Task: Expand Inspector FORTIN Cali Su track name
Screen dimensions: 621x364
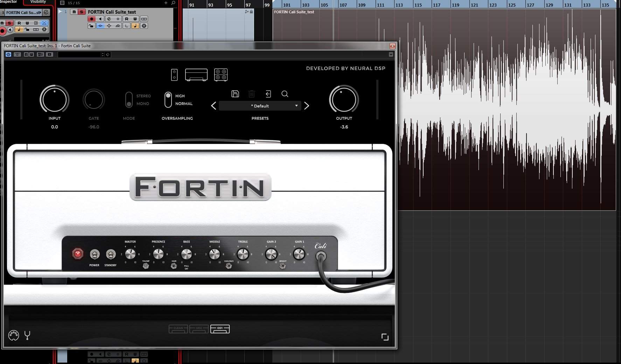Action: pos(23,13)
